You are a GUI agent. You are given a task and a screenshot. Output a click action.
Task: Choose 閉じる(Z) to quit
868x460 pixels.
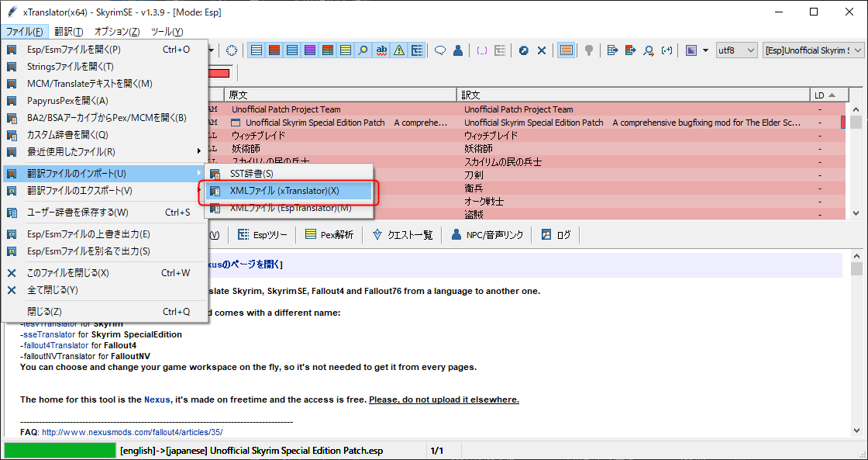[x=105, y=312]
